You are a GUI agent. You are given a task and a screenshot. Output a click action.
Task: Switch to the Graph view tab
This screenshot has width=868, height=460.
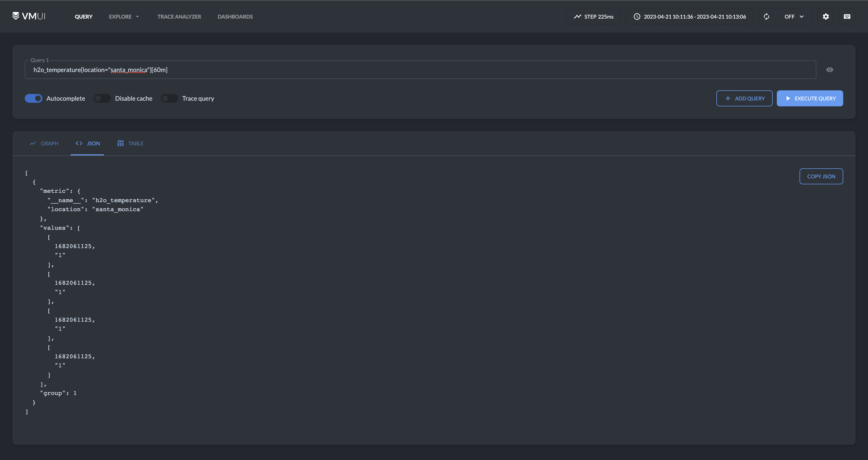pyautogui.click(x=44, y=144)
